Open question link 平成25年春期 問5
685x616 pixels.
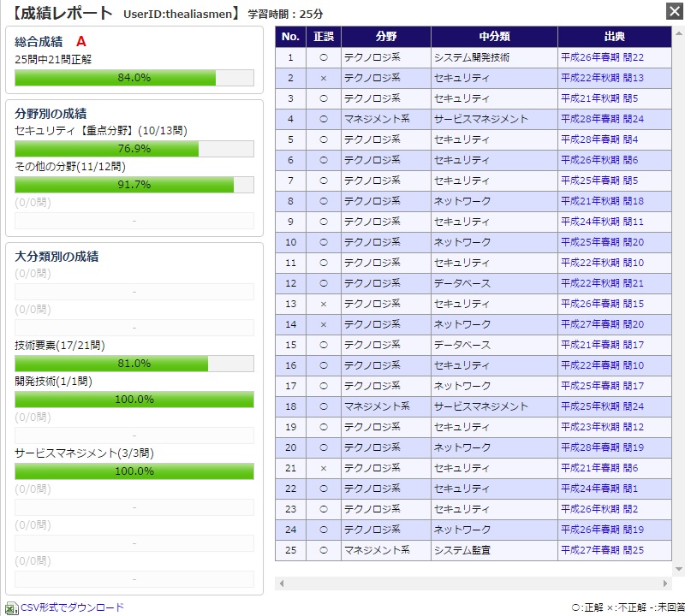coord(599,181)
